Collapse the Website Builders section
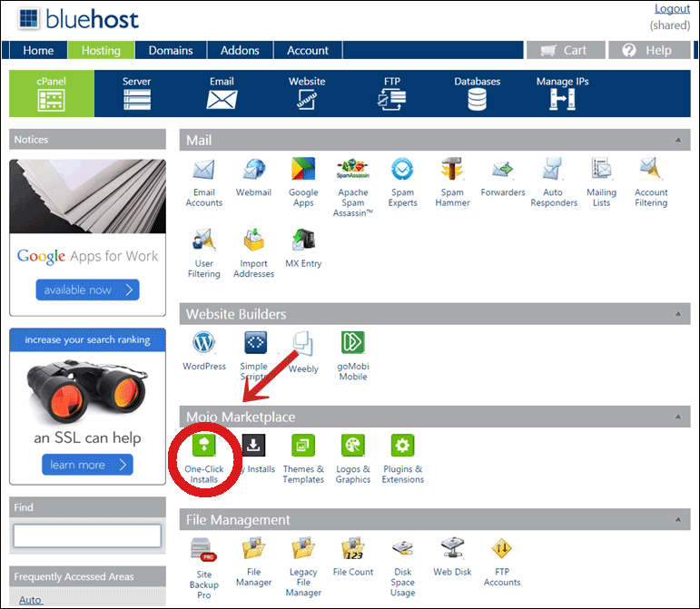The width and height of the screenshot is (700, 609). (678, 314)
